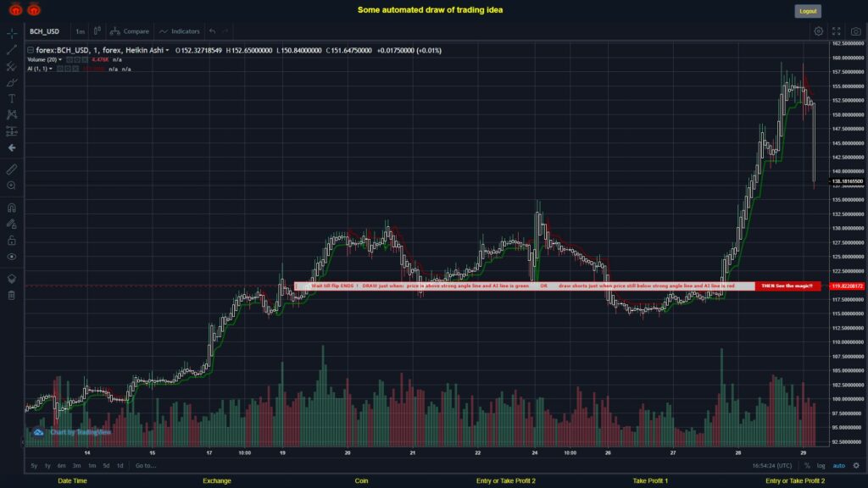The image size is (868, 488).
Task: Select the brush drawing tool
Action: coord(12,82)
